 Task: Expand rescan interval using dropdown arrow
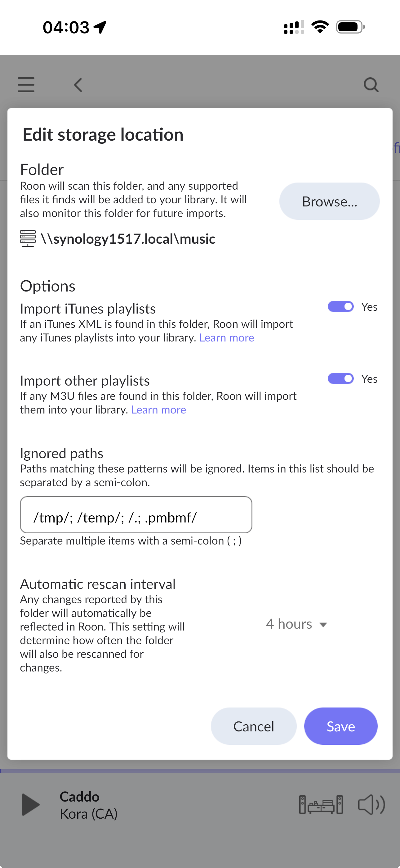pos(323,625)
